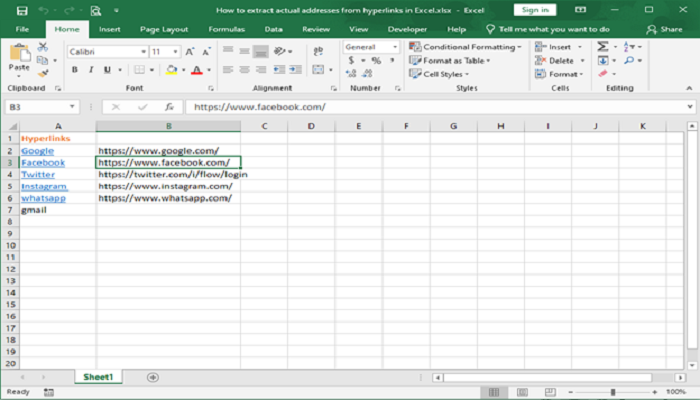The width and height of the screenshot is (700, 400).
Task: Align text to the left
Action: click(x=228, y=70)
